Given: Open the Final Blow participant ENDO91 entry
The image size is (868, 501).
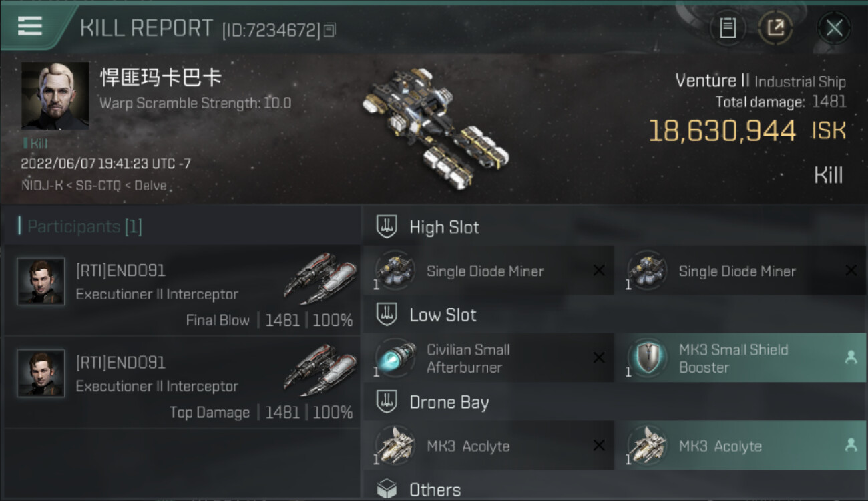Looking at the screenshot, I should coord(182,291).
